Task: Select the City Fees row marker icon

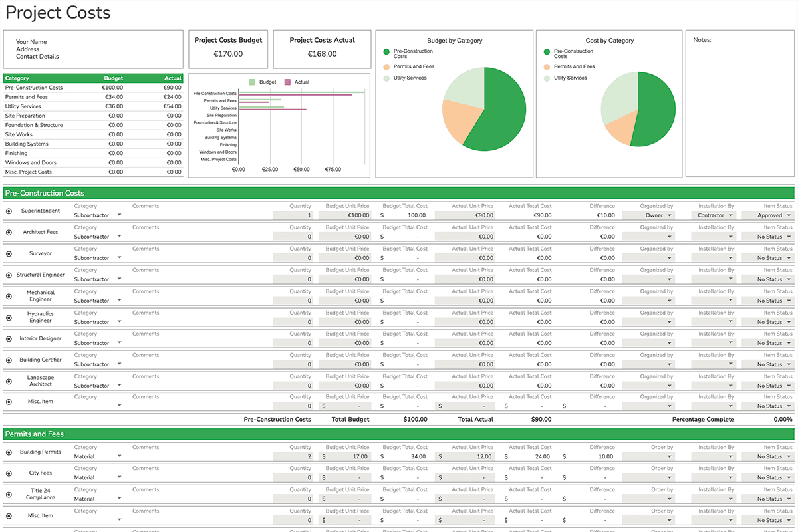Action: pyautogui.click(x=9, y=473)
